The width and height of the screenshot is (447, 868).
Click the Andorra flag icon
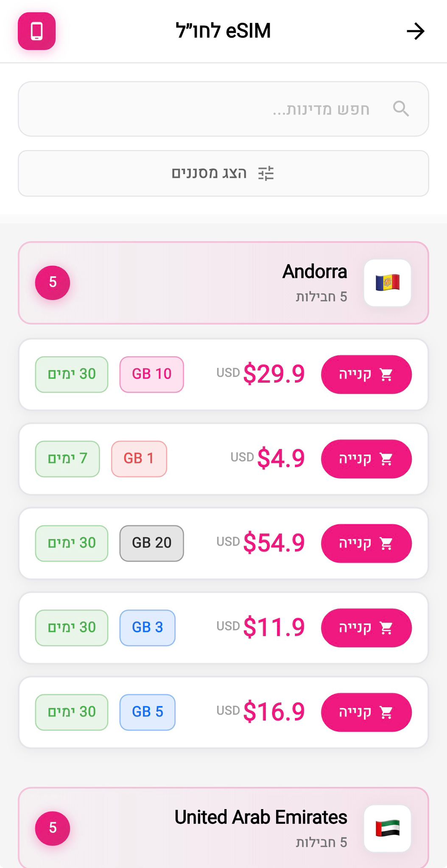point(388,283)
